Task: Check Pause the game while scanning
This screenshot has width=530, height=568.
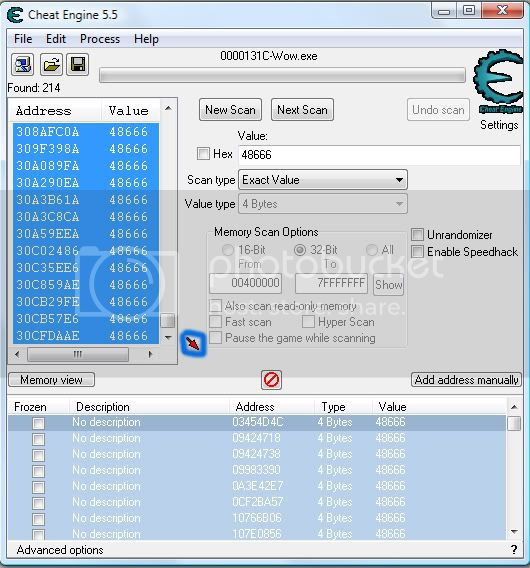Action: tap(215, 337)
